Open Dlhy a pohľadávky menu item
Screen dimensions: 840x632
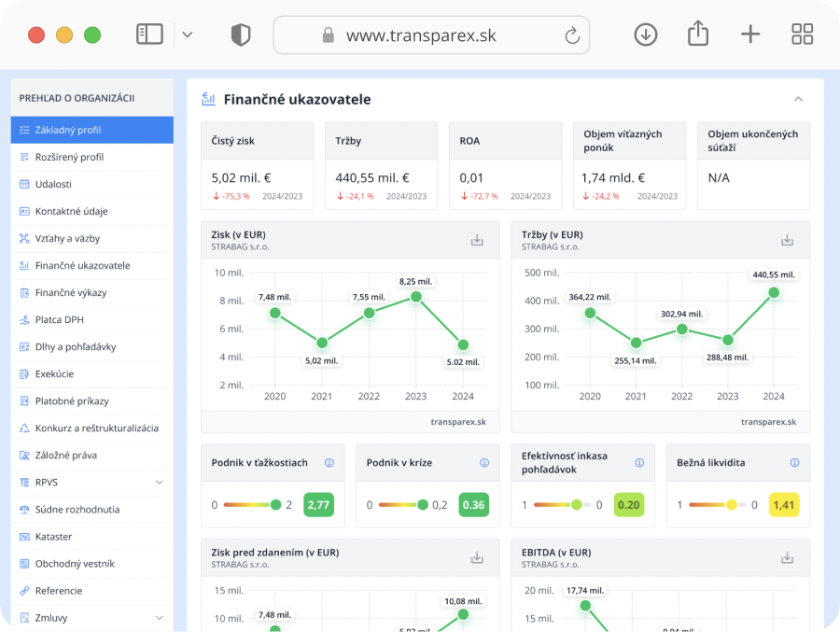[76, 346]
